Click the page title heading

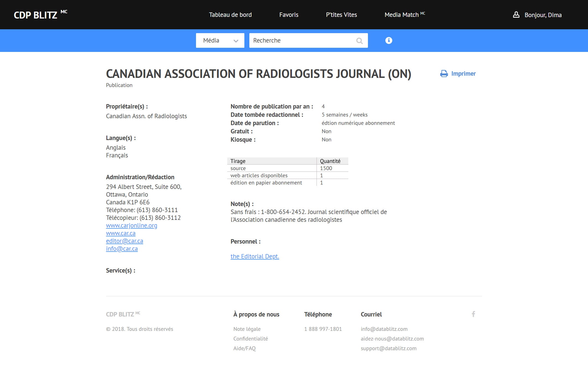[x=258, y=74]
